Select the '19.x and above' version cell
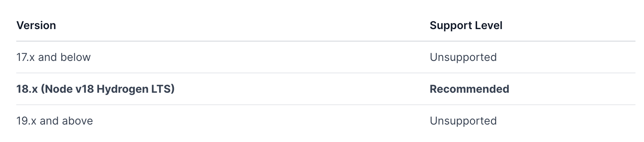 (55, 121)
